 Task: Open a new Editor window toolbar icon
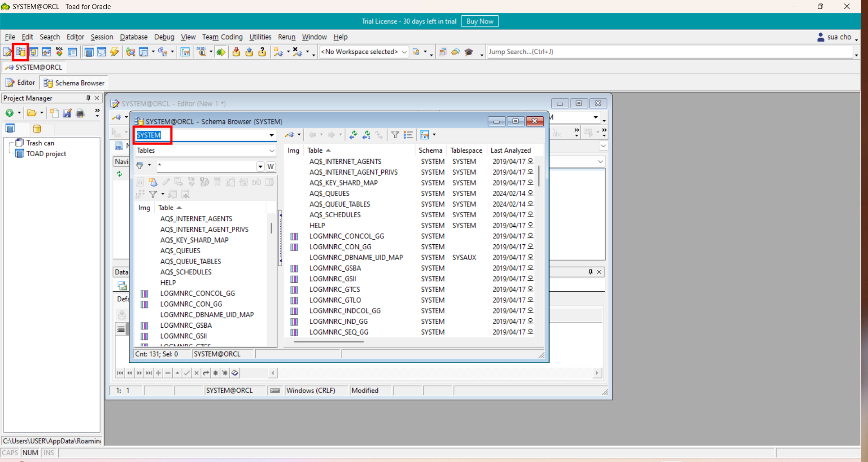(x=8, y=52)
